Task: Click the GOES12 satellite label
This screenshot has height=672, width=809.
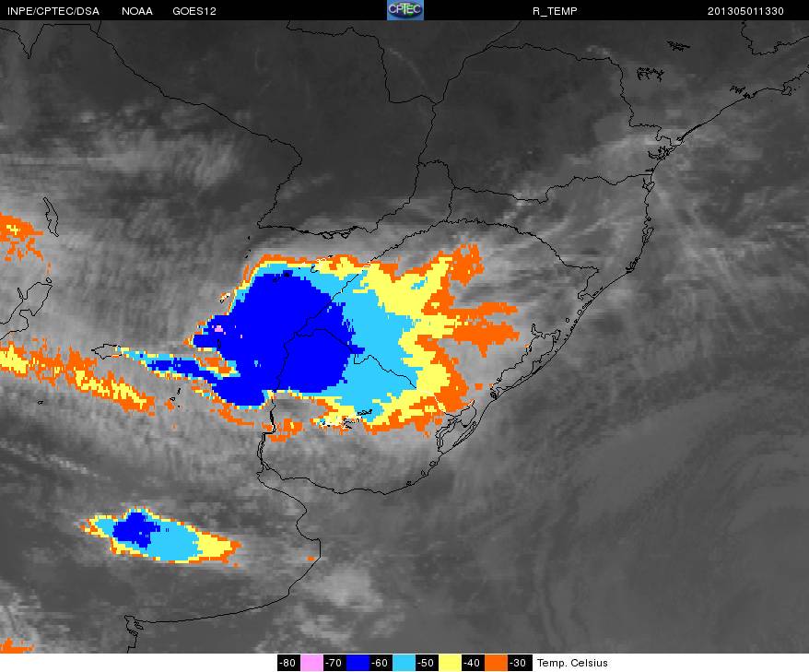Action: tap(194, 11)
